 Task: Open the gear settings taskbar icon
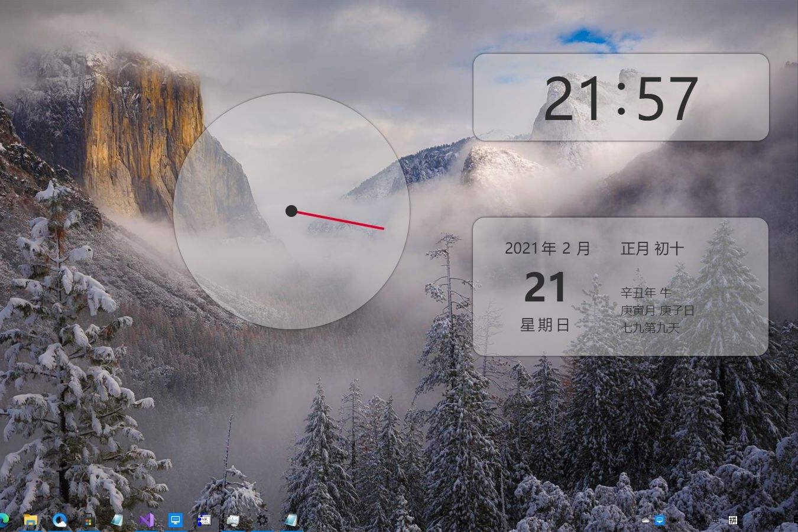(x=262, y=520)
